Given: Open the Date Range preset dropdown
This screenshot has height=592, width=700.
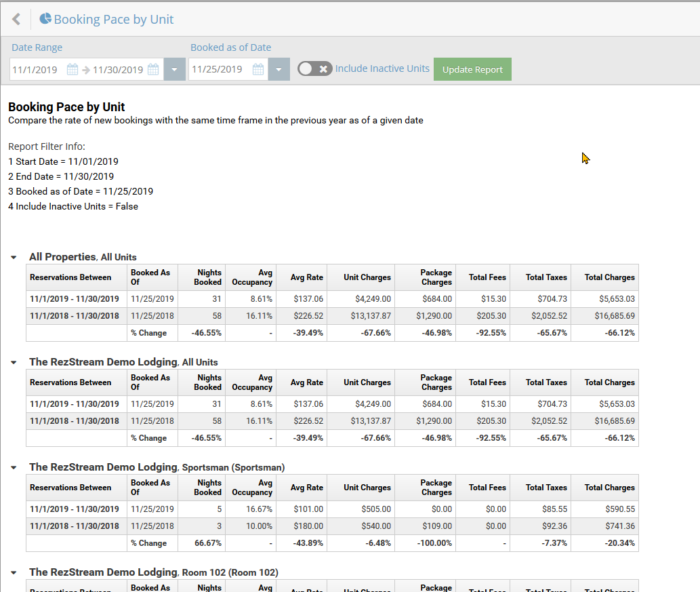Looking at the screenshot, I should point(174,69).
